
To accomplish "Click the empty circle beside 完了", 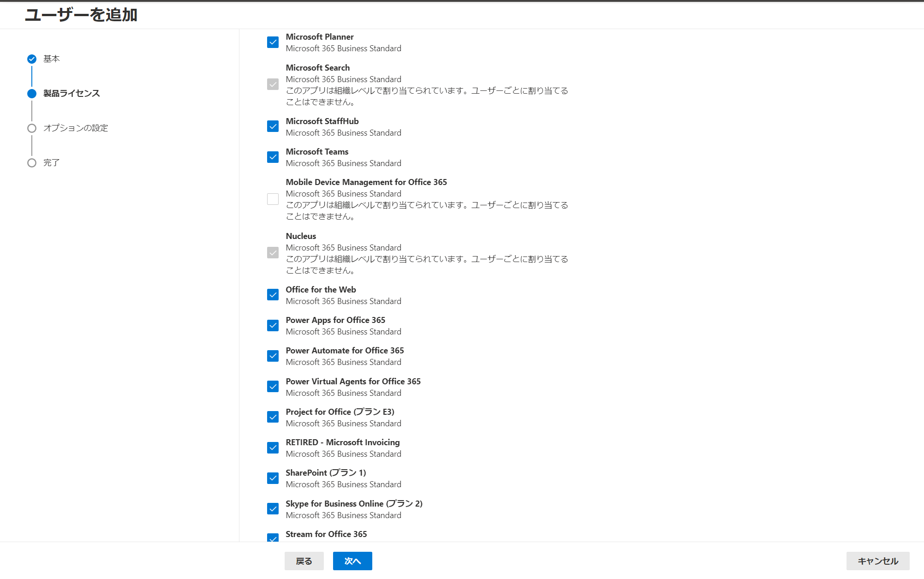I will [32, 163].
